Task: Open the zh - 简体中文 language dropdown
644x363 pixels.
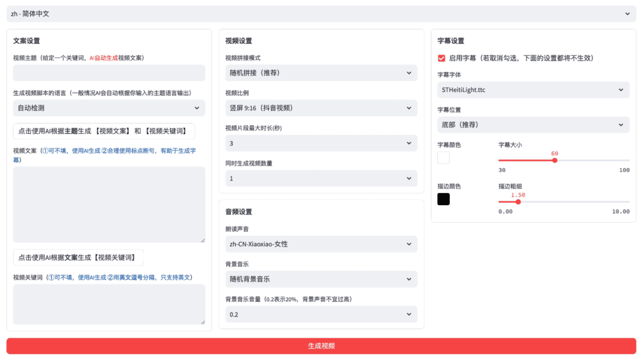Action: click(x=321, y=14)
